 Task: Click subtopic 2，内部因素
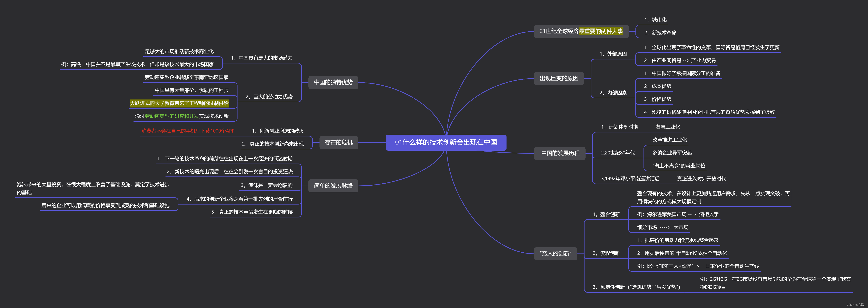613,93
